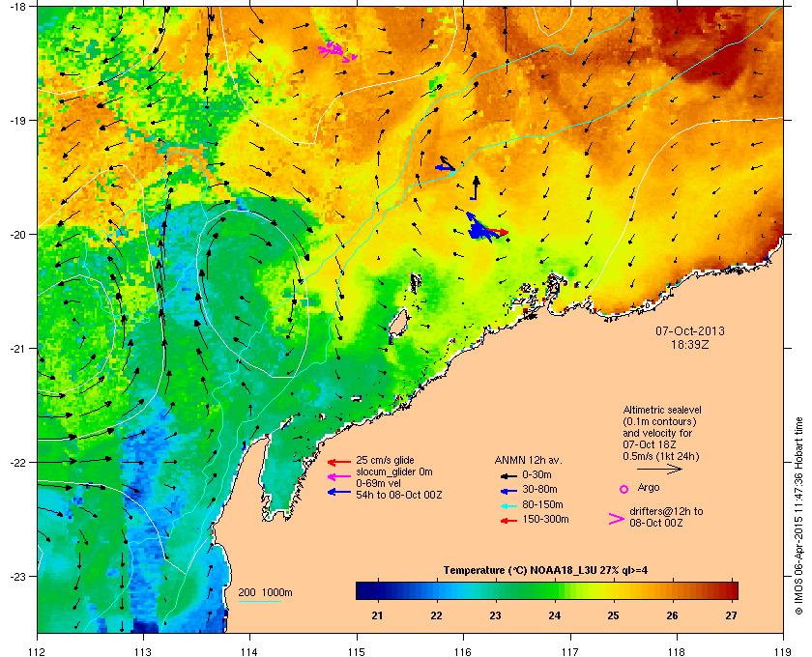Click the cyan 80-150m ANMN legend arrow

click(509, 506)
